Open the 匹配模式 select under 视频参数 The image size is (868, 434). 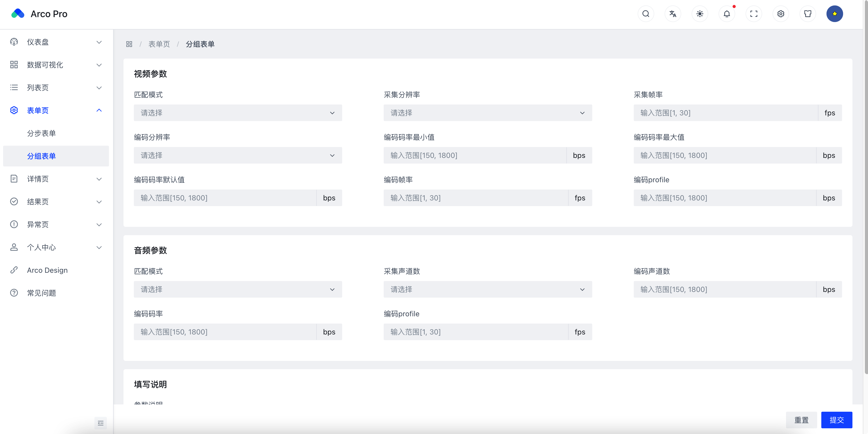pyautogui.click(x=238, y=113)
